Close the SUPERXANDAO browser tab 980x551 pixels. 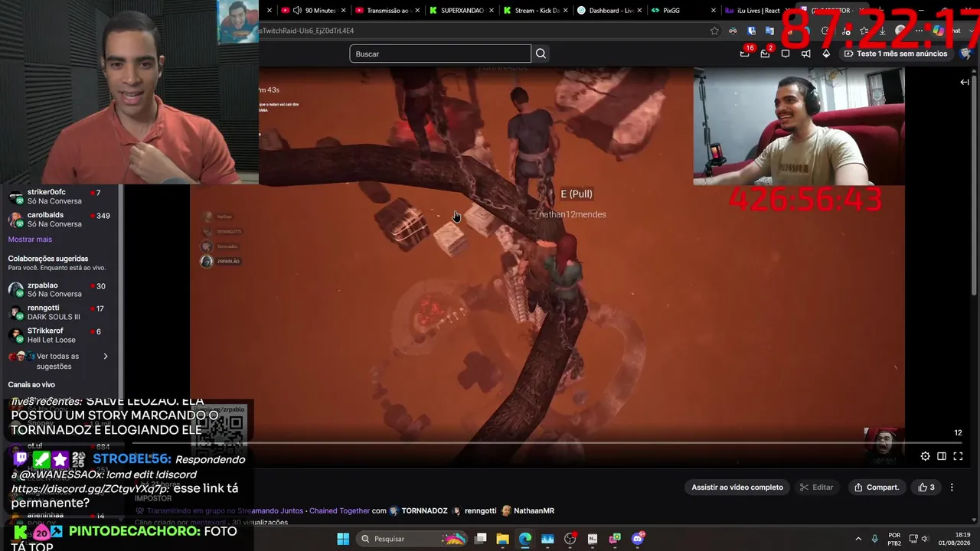(x=492, y=11)
